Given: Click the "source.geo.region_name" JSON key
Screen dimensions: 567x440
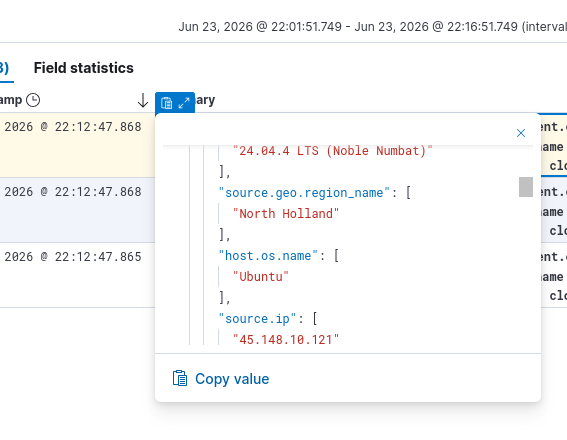Looking at the screenshot, I should pyautogui.click(x=304, y=193).
